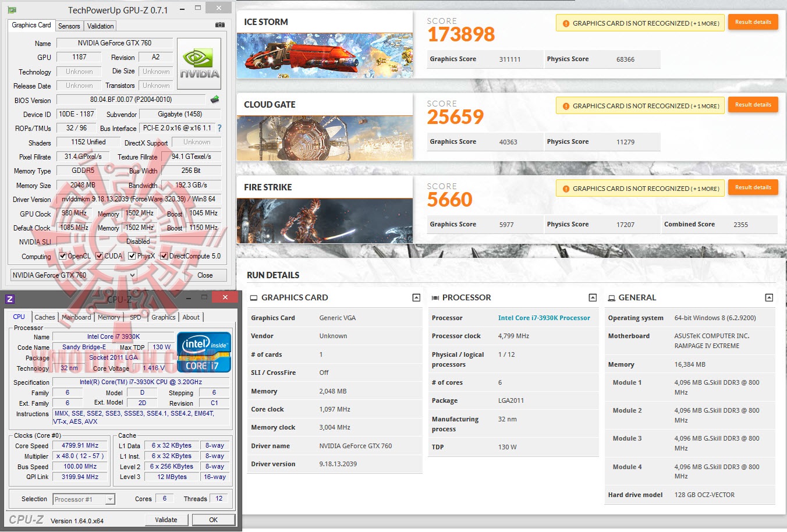Click the GPU-Z screenshot camera icon
The height and width of the screenshot is (532, 787).
tap(219, 25)
